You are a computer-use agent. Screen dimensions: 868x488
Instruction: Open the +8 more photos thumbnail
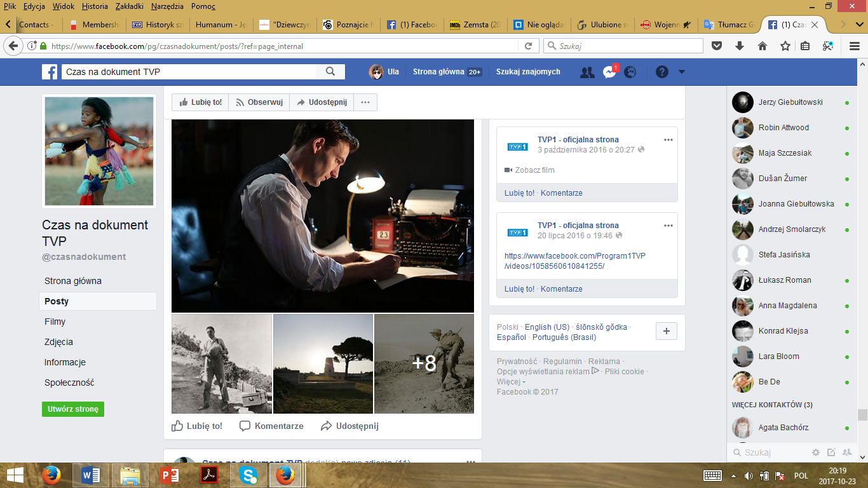[x=424, y=363]
